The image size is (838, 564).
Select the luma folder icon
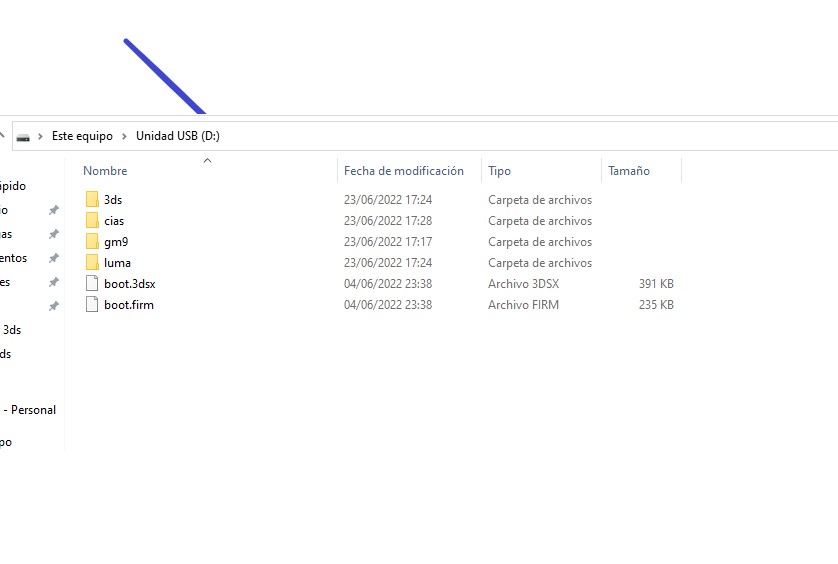[x=92, y=262]
